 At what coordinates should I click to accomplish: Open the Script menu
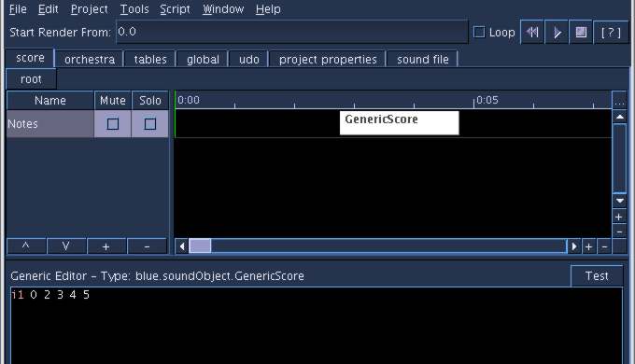(x=175, y=9)
